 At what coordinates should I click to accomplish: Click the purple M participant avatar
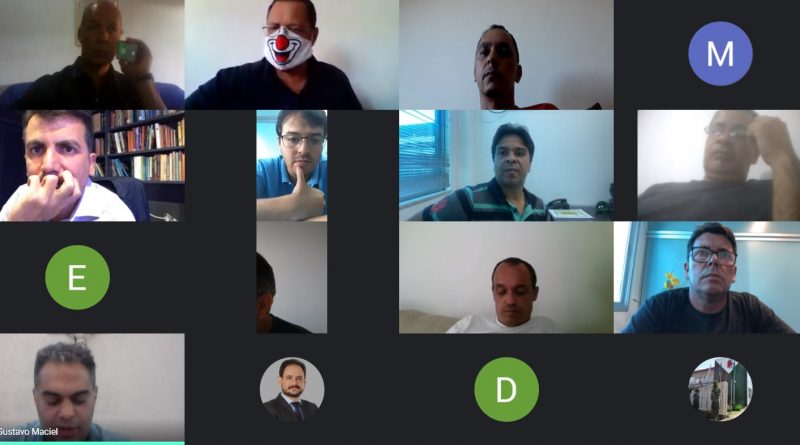[720, 54]
